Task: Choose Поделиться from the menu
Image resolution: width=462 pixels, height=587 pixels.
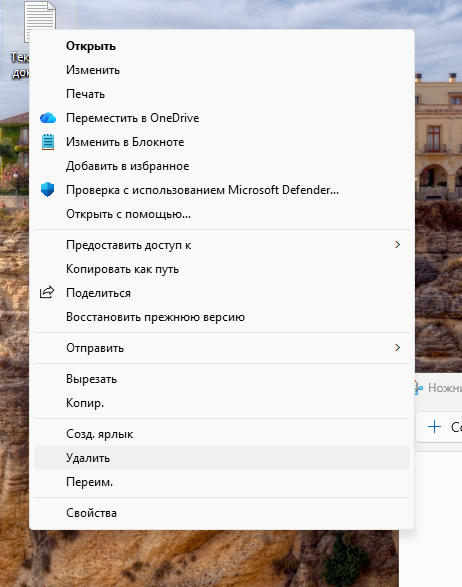Action: click(x=222, y=293)
